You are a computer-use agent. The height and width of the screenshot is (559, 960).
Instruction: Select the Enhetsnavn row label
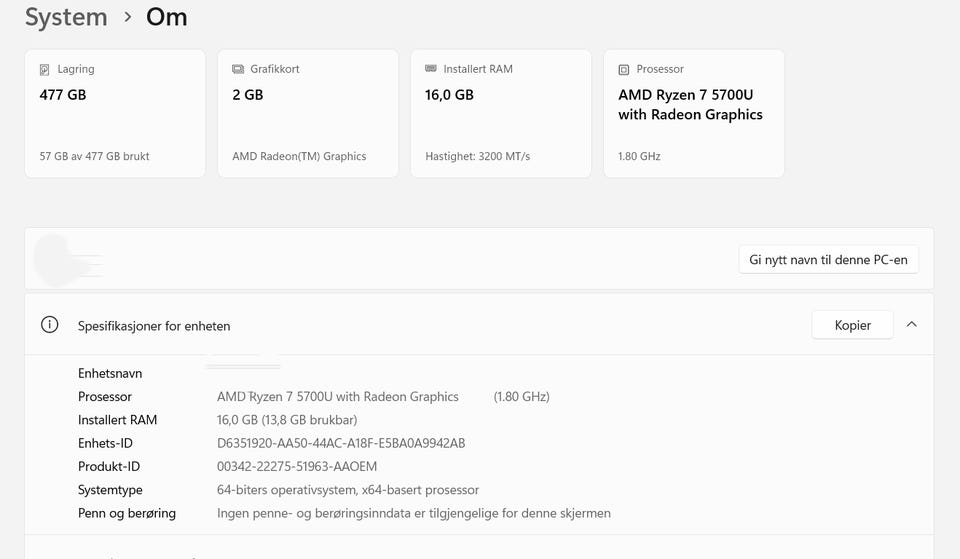pyautogui.click(x=110, y=373)
